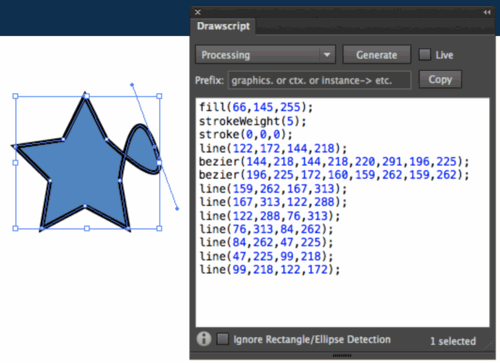Click the top-center bounding box handle
This screenshot has width=500, height=363.
point(87,96)
